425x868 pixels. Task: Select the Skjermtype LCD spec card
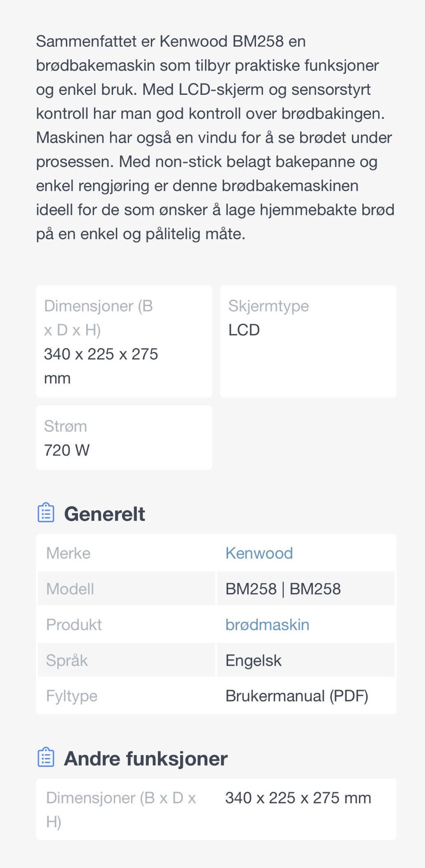pos(308,341)
